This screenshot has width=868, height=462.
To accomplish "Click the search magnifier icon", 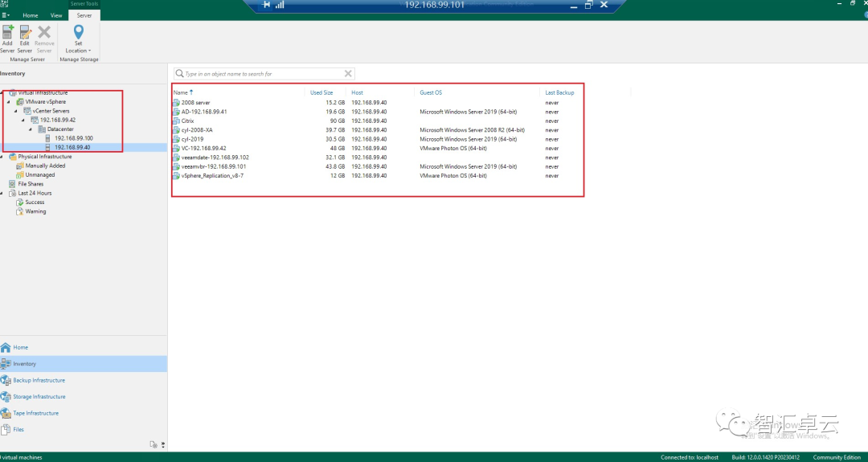I will (x=179, y=74).
